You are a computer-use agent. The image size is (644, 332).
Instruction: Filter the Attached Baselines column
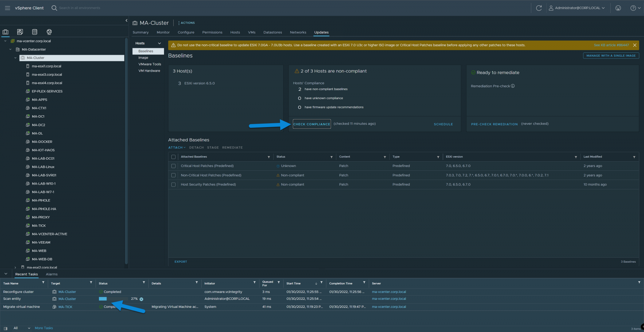269,157
